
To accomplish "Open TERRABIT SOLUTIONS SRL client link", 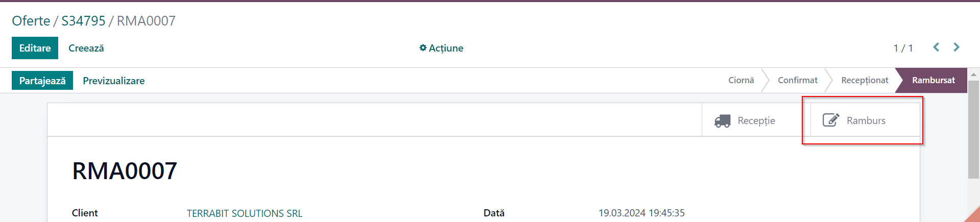I will 245,213.
